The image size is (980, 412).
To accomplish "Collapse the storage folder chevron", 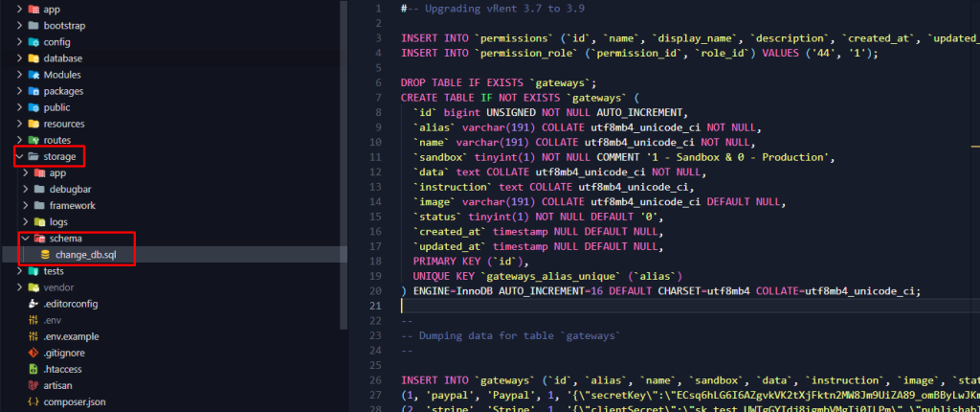I will (x=19, y=156).
